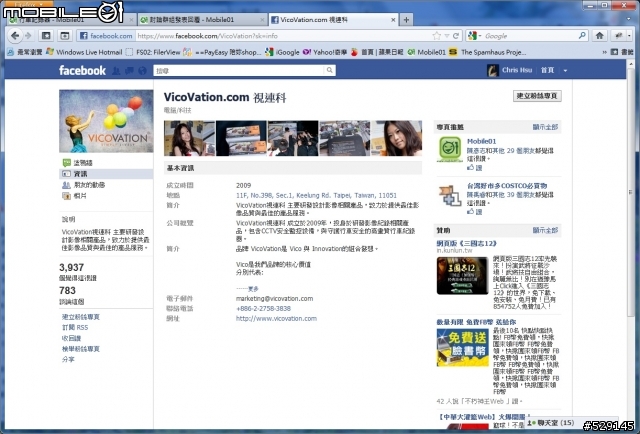The image size is (640, 434).
Task: Open the account menu arrow beside 首頁
Action: point(565,71)
